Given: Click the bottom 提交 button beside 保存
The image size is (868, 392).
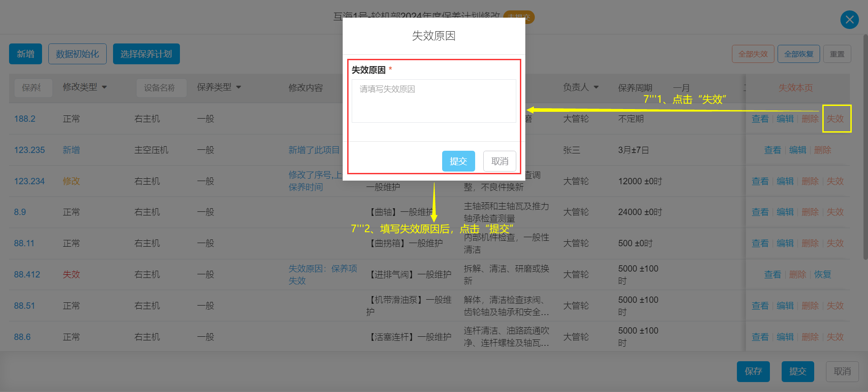Looking at the screenshot, I should tap(798, 371).
